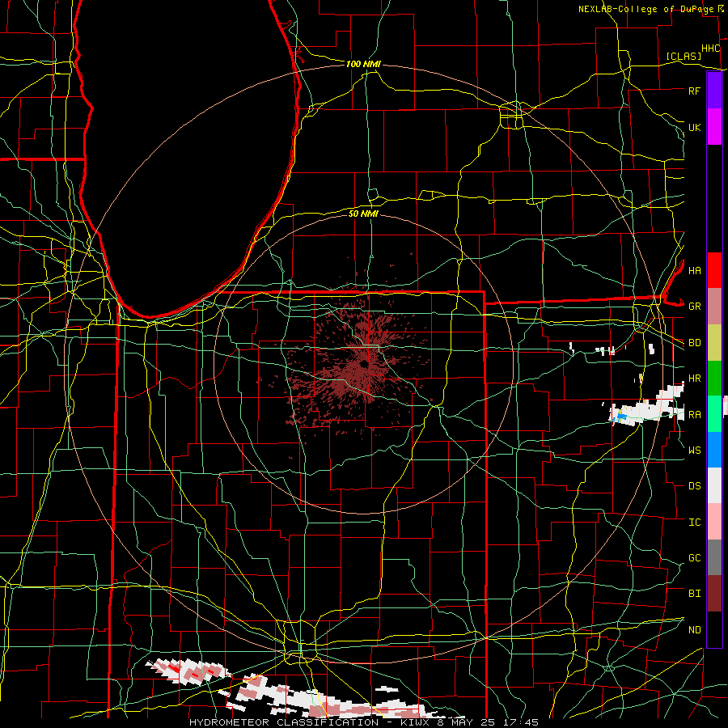The image size is (728, 728).
Task: Click the BD legend label text
Action: click(694, 343)
